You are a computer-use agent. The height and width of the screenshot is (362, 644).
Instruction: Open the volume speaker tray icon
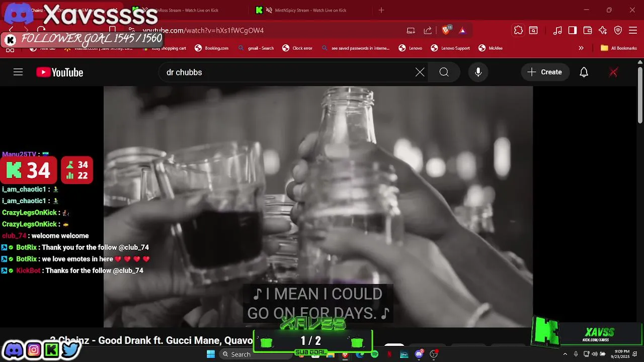[x=595, y=354]
